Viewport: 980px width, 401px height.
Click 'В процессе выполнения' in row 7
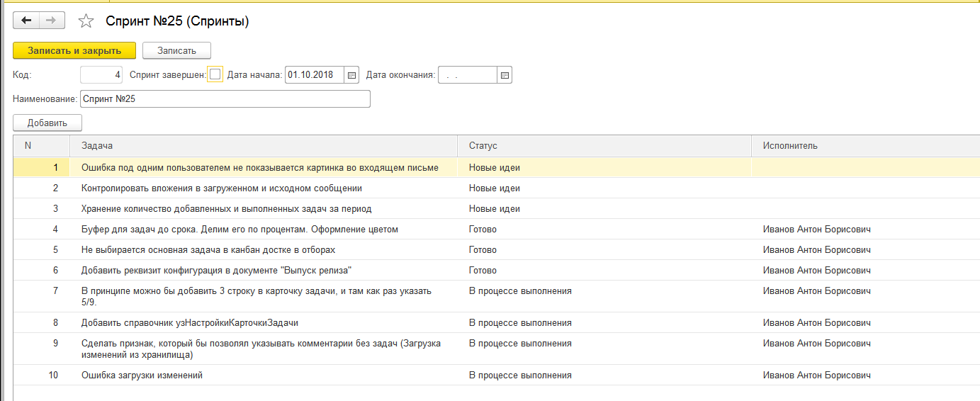pyautogui.click(x=520, y=291)
